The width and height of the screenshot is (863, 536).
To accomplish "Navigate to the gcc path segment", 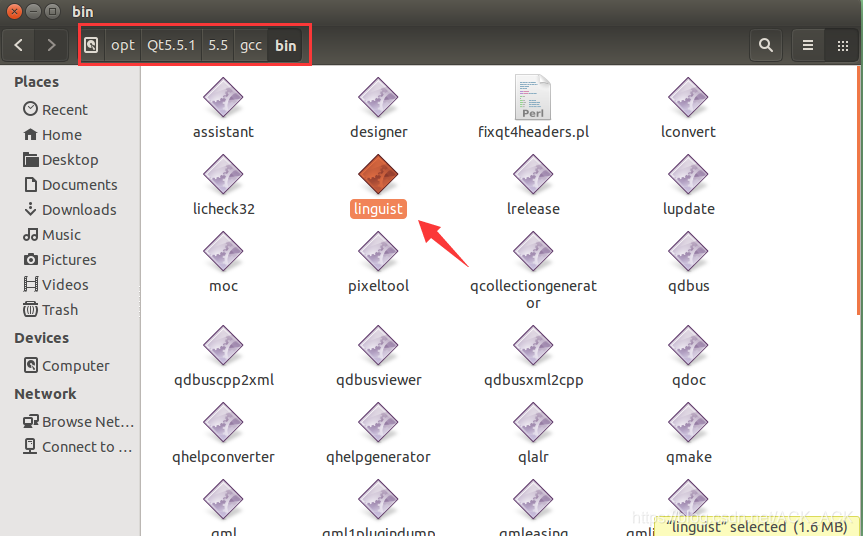I will click(251, 45).
